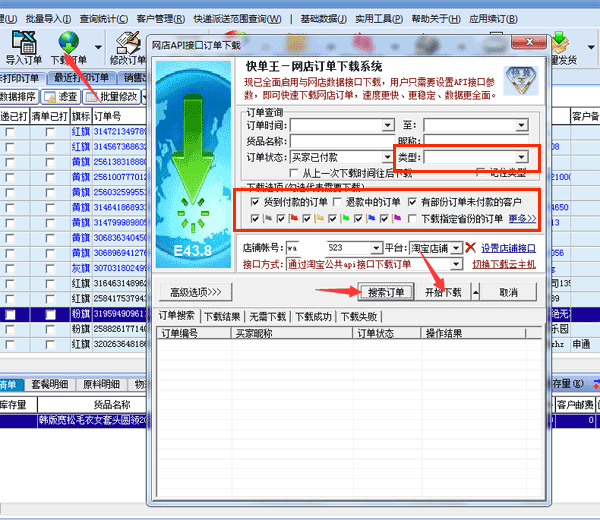This screenshot has height=520, width=600.
Task: Uncheck the green flag checkbox
Action: point(333,218)
